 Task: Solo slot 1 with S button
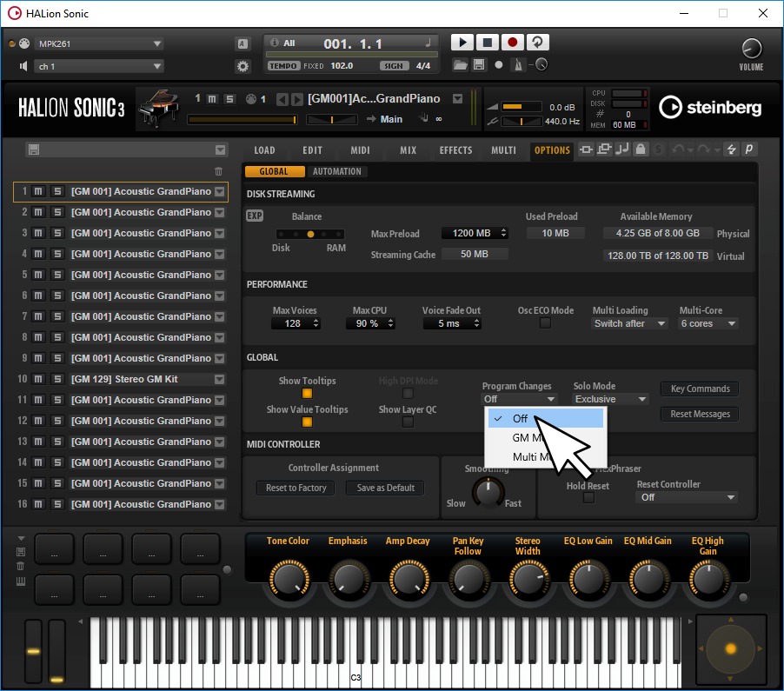coord(57,191)
